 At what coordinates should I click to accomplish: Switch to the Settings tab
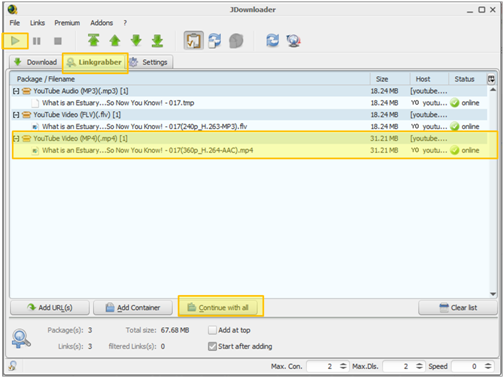150,62
